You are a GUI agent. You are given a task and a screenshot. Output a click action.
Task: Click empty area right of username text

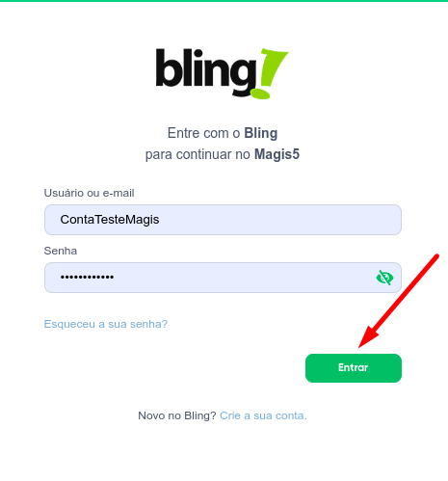click(279, 220)
